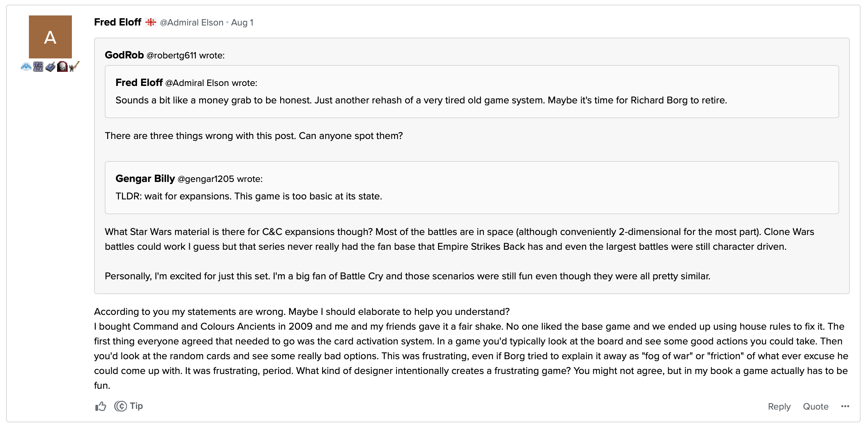This screenshot has height=427, width=868.
Task: Like this post with the thumbs-up icon
Action: click(x=100, y=407)
